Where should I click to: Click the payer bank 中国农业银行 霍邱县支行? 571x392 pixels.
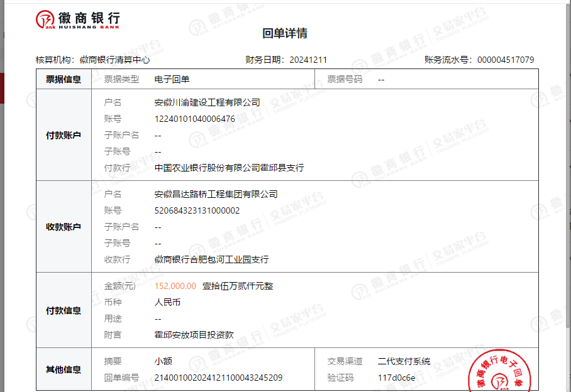[x=229, y=168]
